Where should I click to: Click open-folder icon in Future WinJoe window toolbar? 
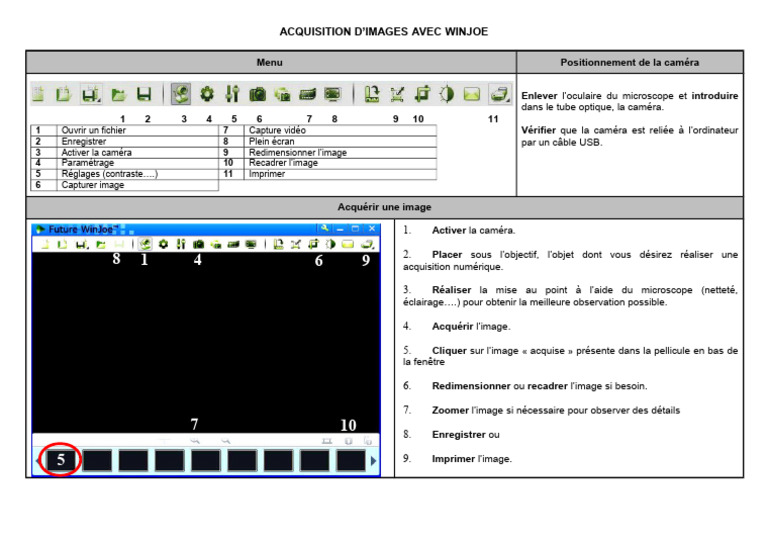[101, 244]
